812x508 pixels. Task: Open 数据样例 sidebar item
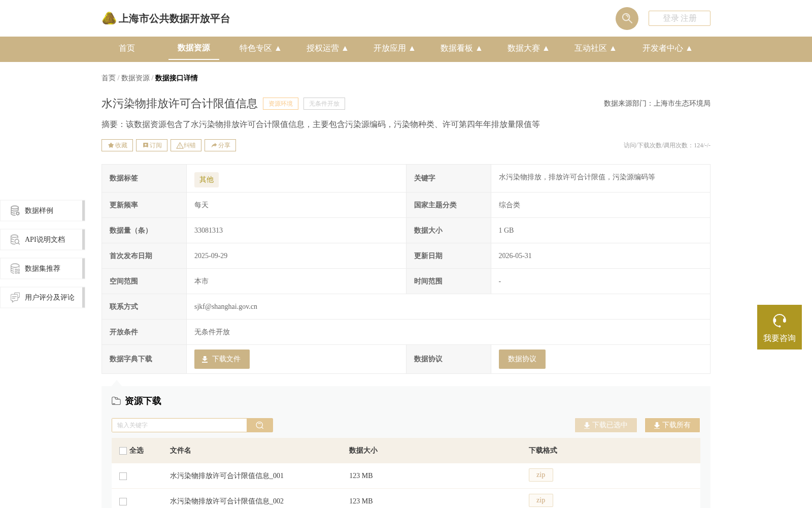click(x=43, y=210)
